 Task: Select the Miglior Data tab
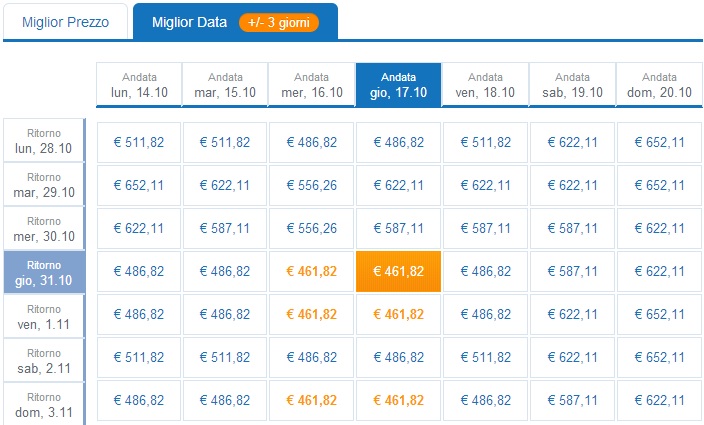(x=235, y=22)
